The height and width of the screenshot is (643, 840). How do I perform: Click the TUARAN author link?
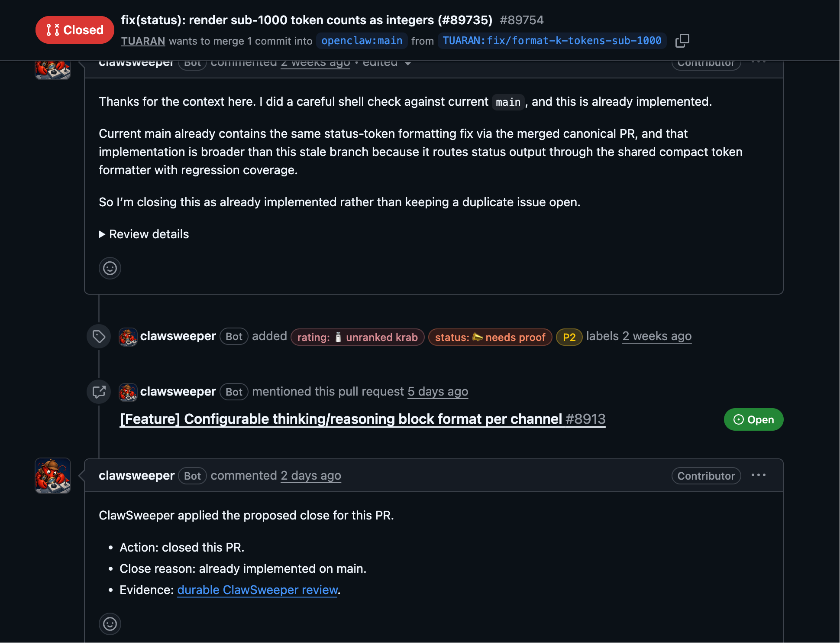[143, 41]
